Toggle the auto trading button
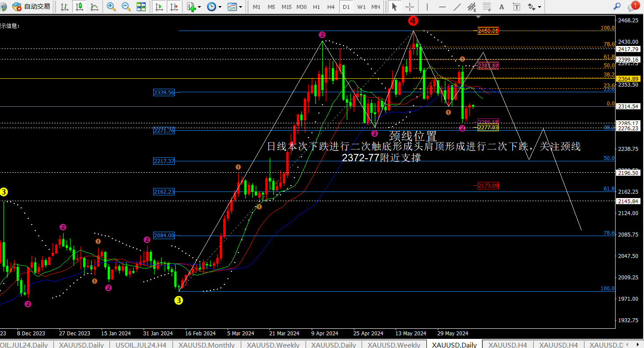 [x=31, y=7]
